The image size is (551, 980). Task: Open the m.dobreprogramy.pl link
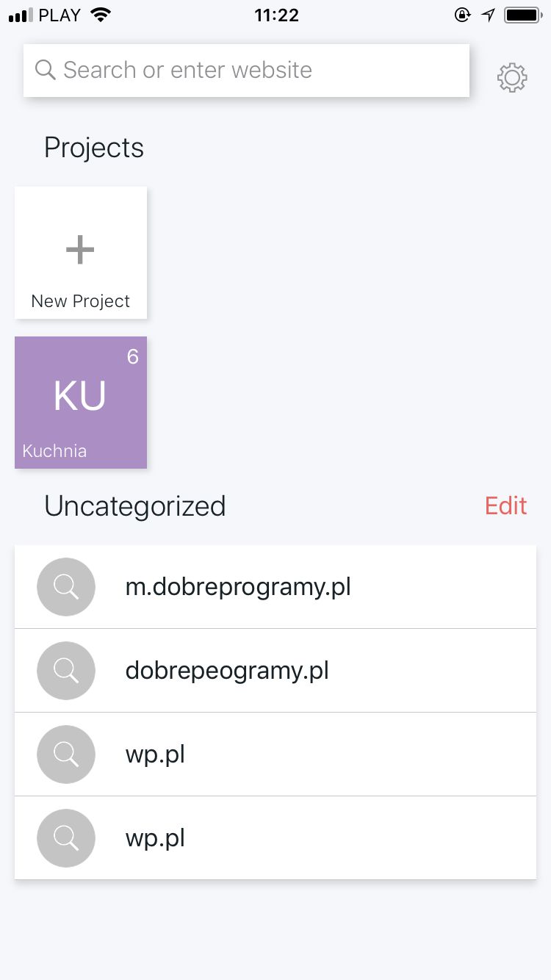[238, 587]
